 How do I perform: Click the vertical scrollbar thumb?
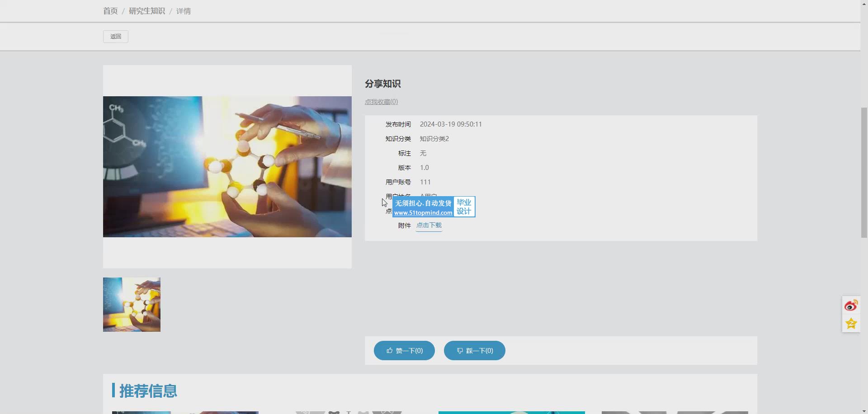(864, 172)
